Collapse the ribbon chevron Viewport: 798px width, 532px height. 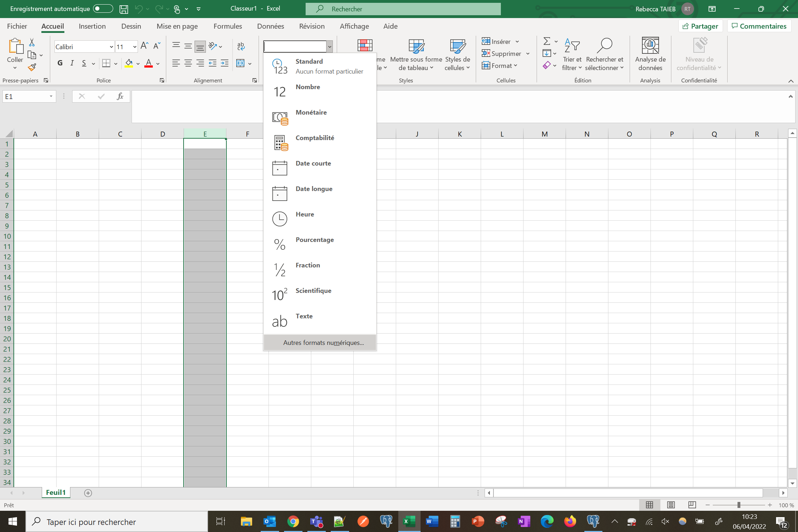791,81
